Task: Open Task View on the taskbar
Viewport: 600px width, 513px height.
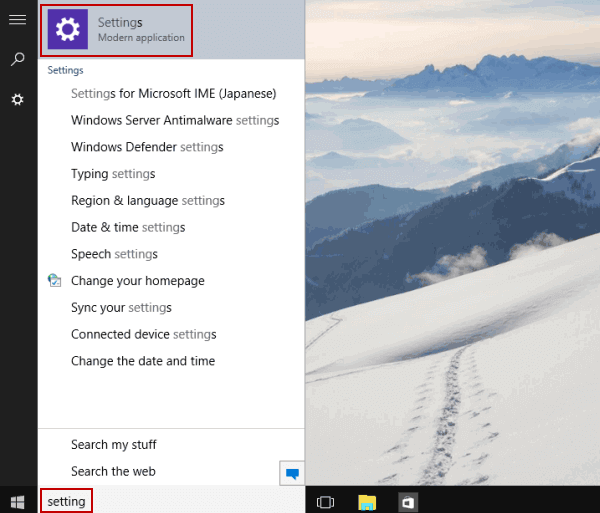Action: (x=325, y=502)
